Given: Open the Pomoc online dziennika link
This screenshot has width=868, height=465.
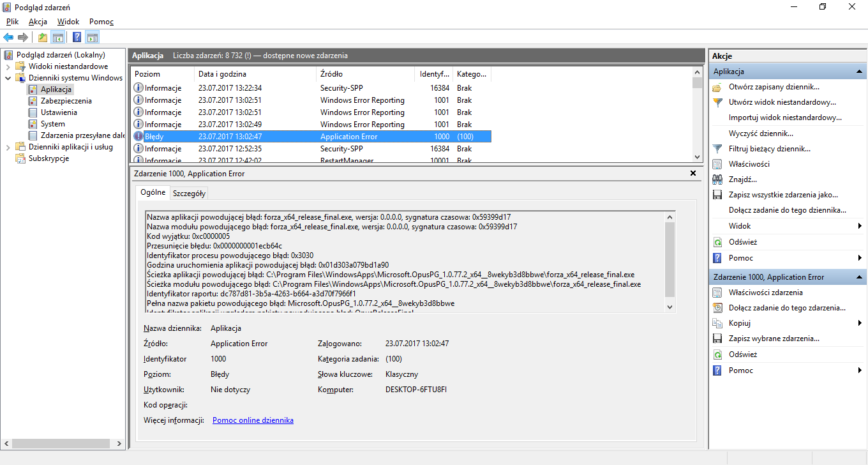Looking at the screenshot, I should pos(253,420).
